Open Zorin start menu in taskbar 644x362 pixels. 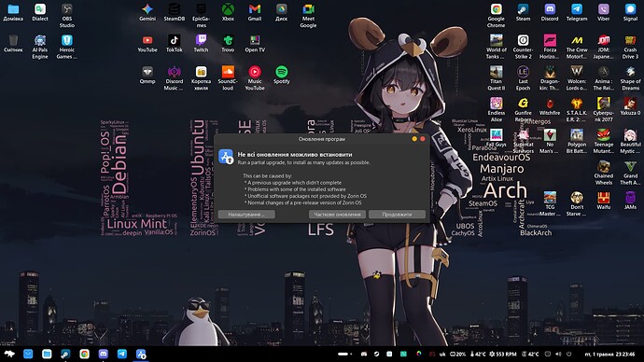point(9,354)
